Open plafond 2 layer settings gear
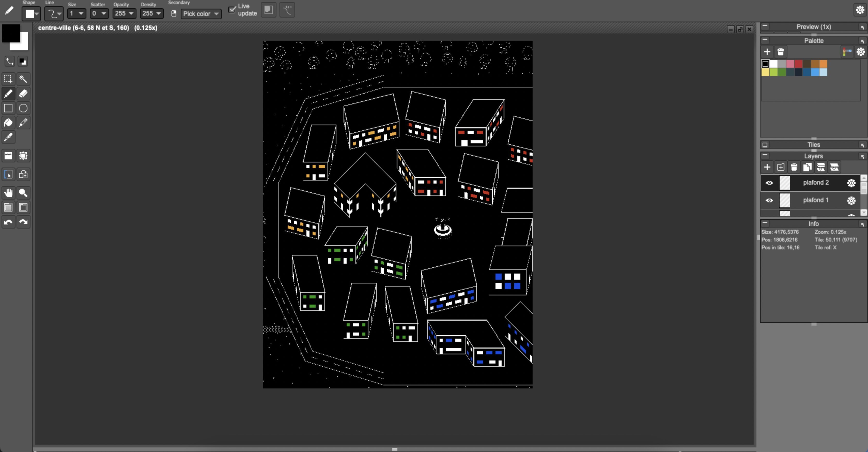Screen dimensions: 868x452 (851, 183)
